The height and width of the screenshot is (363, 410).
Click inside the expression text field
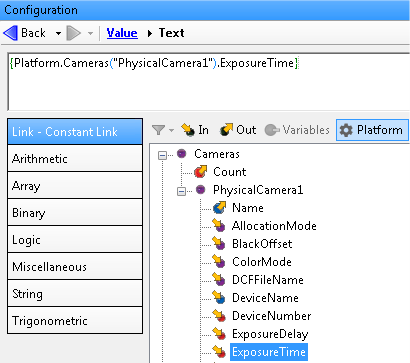tap(209, 82)
